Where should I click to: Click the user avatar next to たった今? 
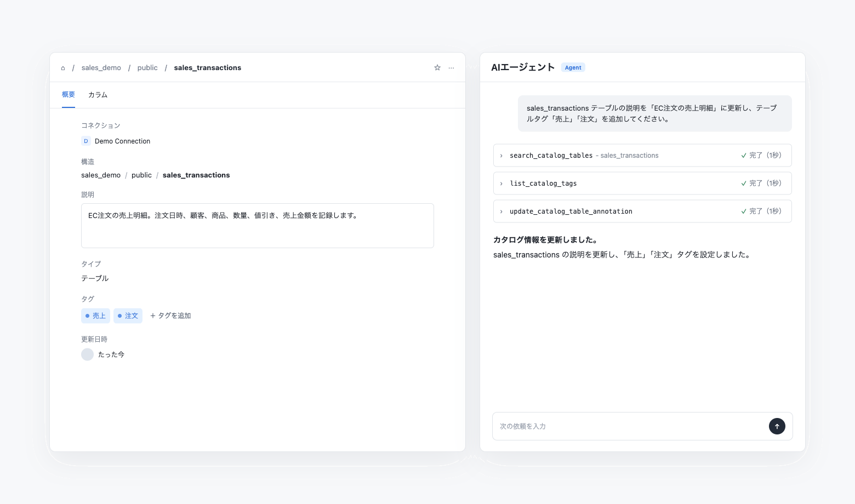88,354
